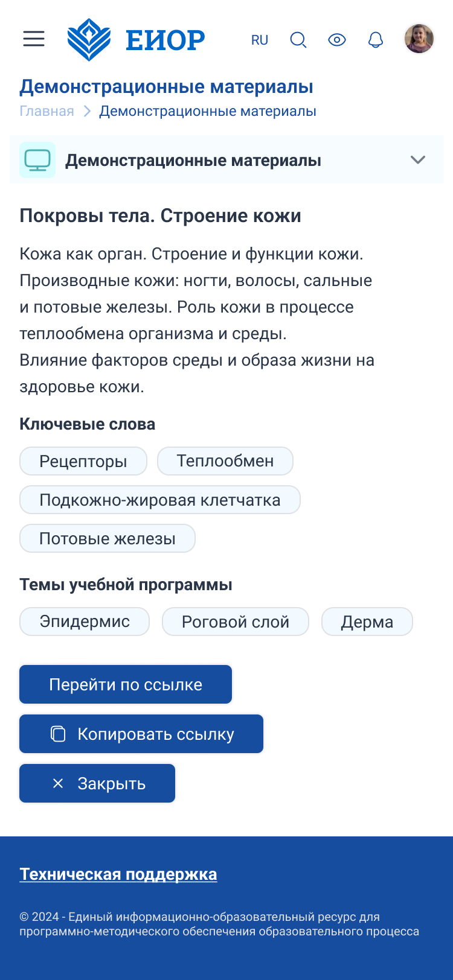
Task: Expand the Демонстрационные материалы chevron
Action: coord(418,160)
